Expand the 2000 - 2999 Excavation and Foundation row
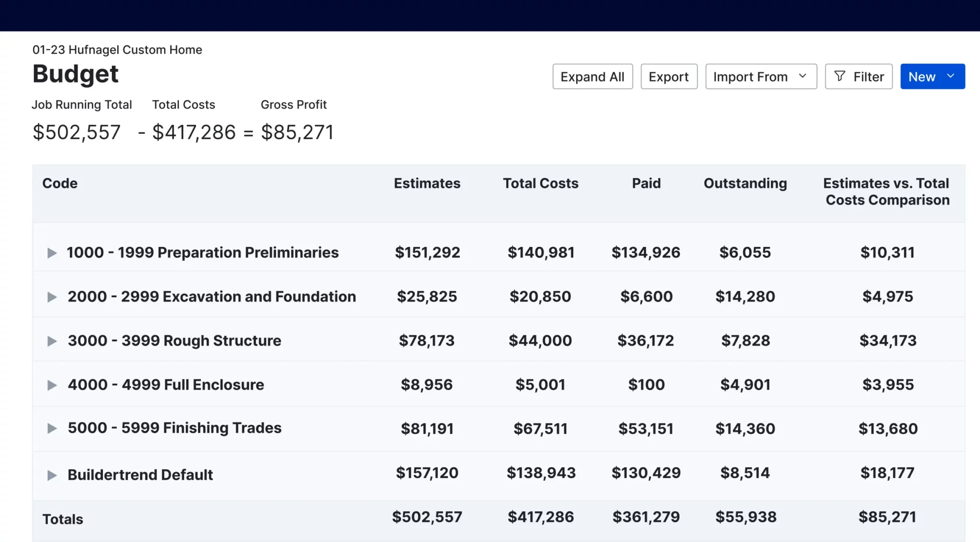Image resolution: width=980 pixels, height=542 pixels. pyautogui.click(x=51, y=297)
